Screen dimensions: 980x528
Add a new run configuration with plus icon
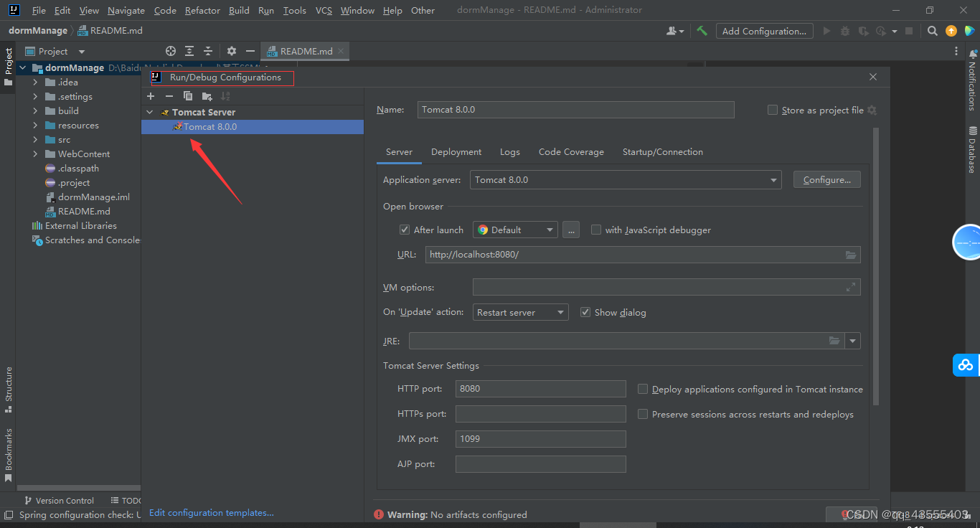tap(151, 96)
